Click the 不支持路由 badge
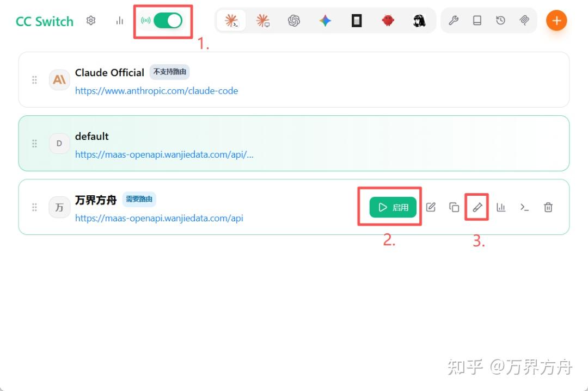Screen dimensions: 588x391 (169, 72)
